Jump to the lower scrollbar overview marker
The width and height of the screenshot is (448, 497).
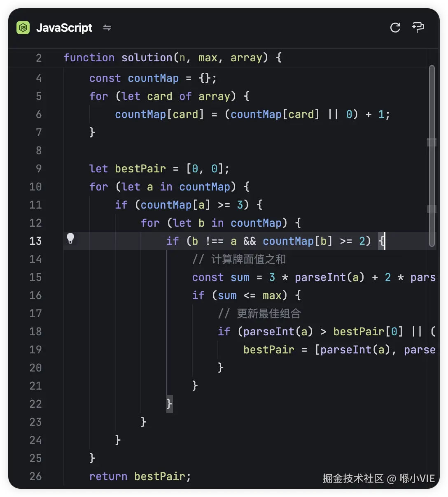(432, 209)
